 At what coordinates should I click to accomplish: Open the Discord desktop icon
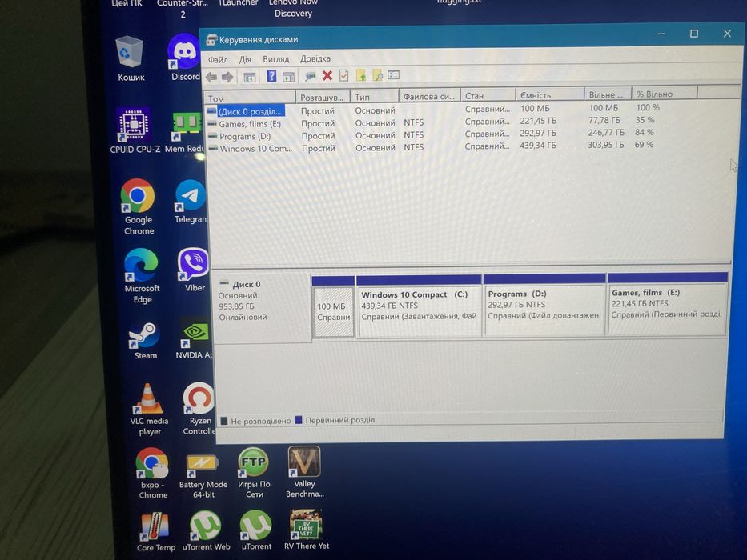185,58
